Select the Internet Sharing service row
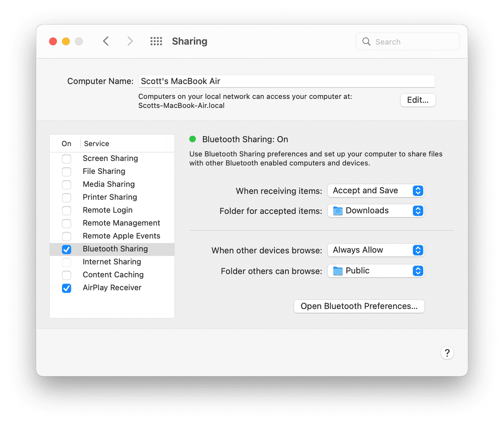Screen dimensions: 504x424 (x=112, y=262)
